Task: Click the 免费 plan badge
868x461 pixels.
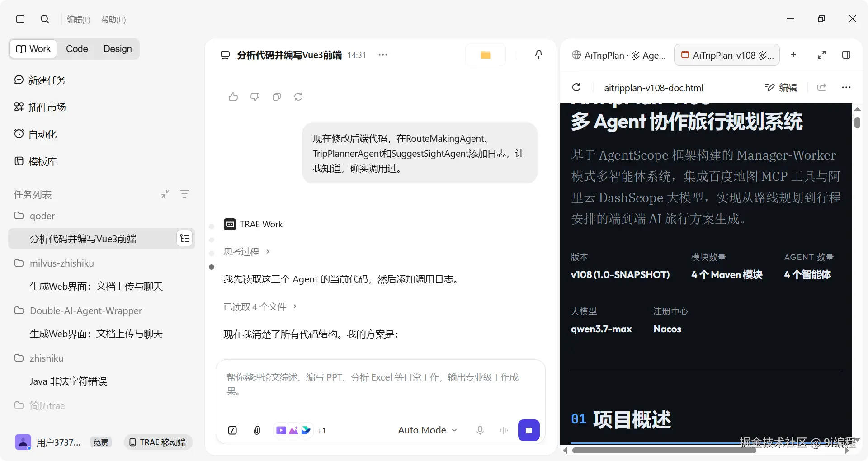Action: pos(101,442)
